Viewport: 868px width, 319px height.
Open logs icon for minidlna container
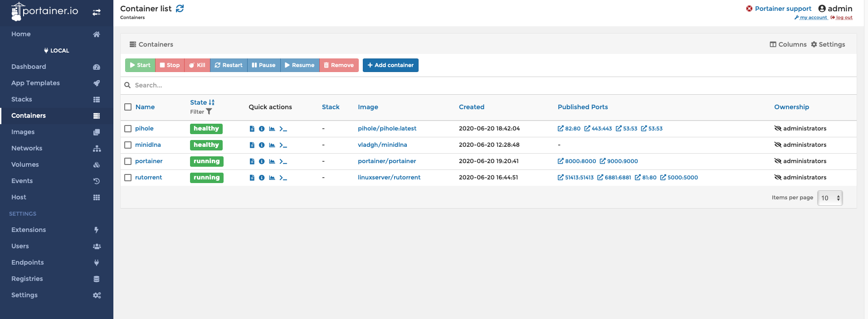click(252, 145)
